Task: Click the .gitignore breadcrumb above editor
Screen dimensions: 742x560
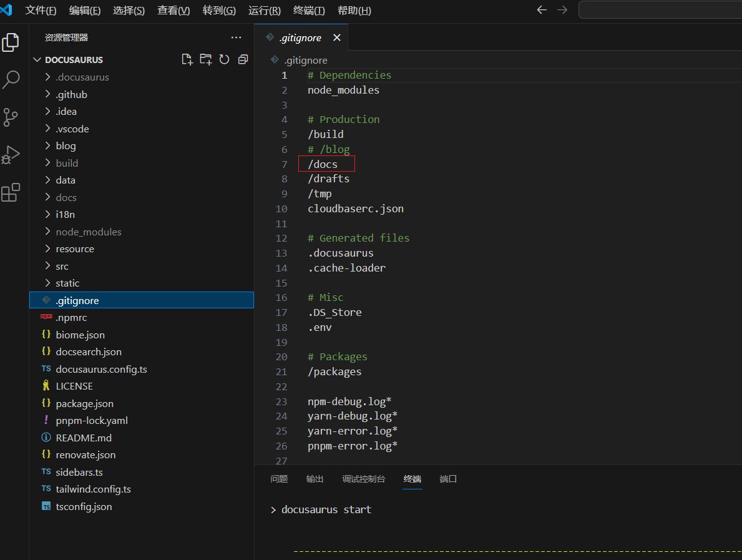Action: pyautogui.click(x=306, y=60)
